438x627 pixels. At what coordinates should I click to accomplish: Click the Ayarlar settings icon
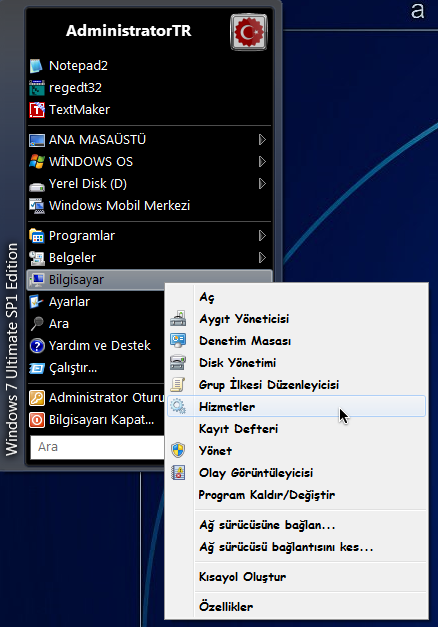[x=37, y=302]
